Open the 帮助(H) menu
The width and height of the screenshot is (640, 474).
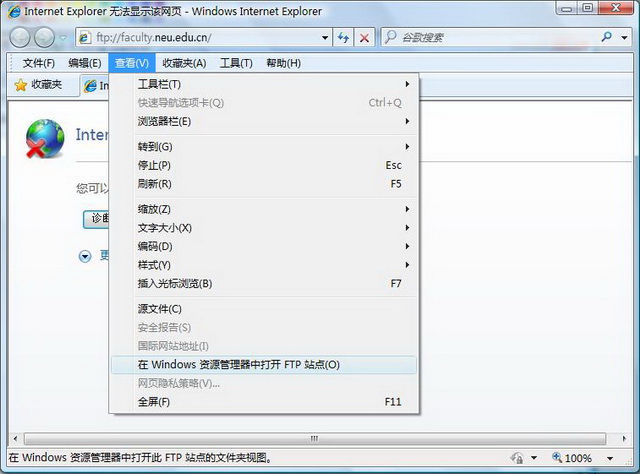pos(284,63)
